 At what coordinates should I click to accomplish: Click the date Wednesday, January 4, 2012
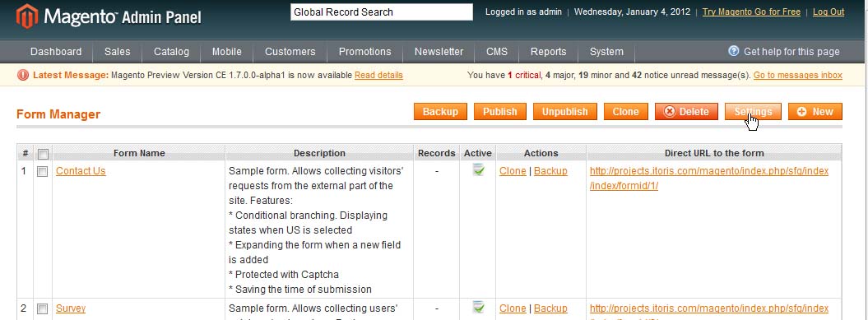click(632, 12)
